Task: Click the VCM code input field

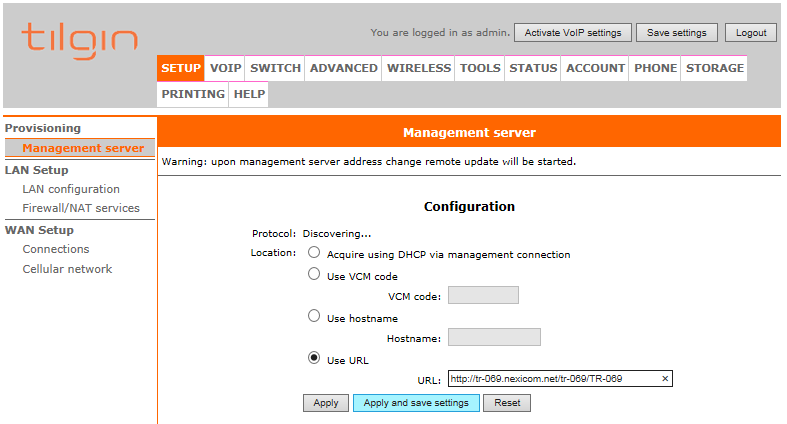Action: (483, 295)
